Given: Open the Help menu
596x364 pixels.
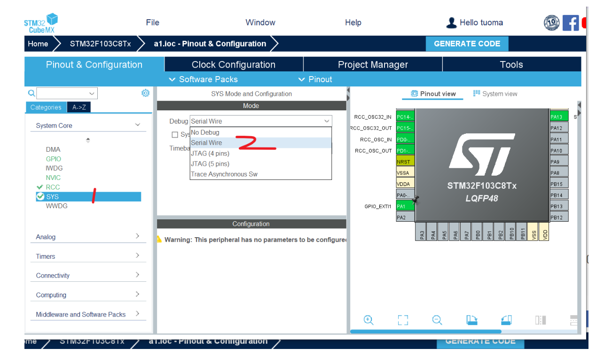Looking at the screenshot, I should pyautogui.click(x=353, y=23).
